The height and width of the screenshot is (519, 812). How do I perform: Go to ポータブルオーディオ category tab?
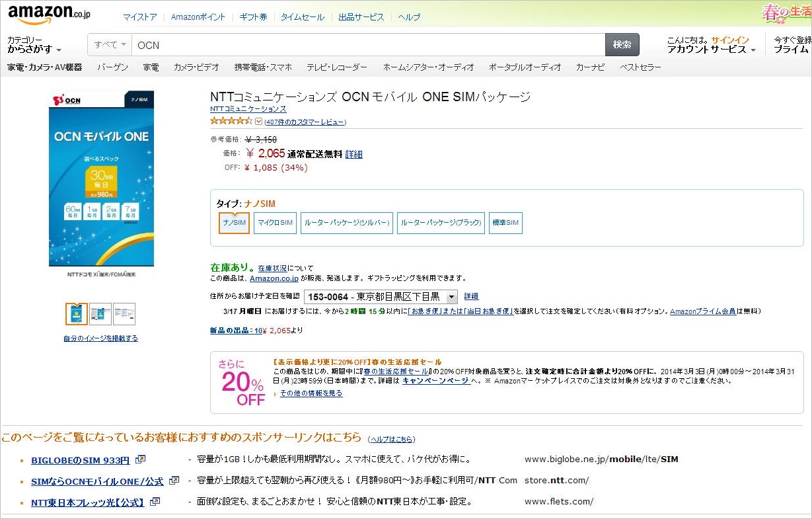pos(525,67)
